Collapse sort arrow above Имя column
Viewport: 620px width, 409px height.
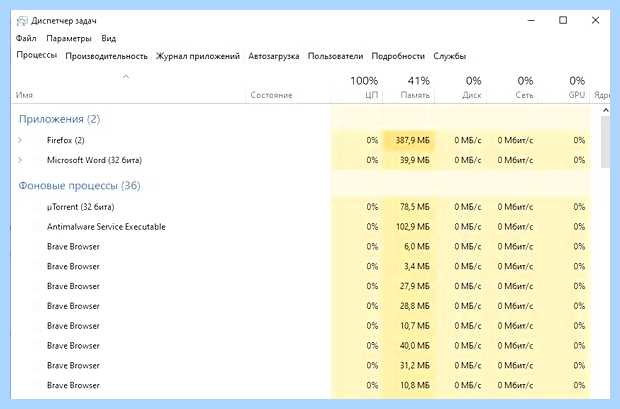click(126, 76)
